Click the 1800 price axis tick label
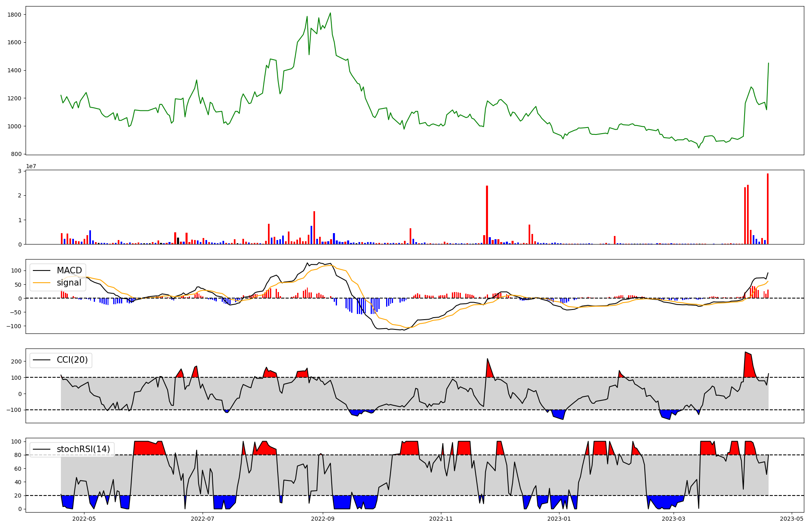 click(x=14, y=15)
